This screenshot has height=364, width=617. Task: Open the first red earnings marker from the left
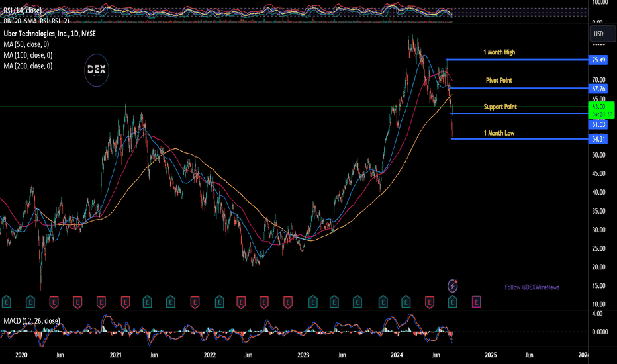54,302
